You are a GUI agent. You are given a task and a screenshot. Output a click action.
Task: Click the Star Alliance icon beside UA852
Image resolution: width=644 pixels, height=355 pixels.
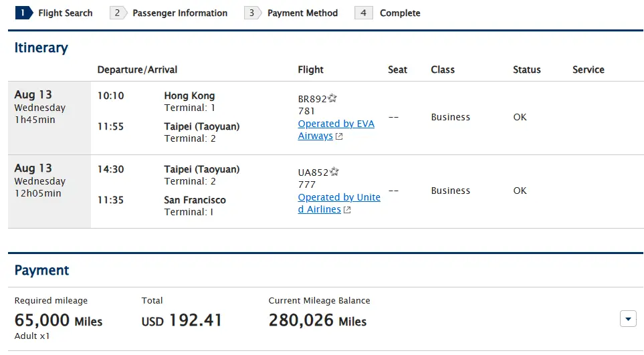click(x=334, y=172)
